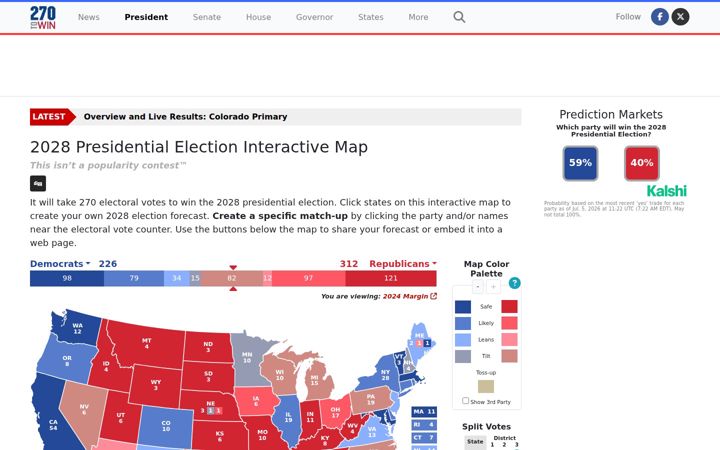Open the search magnifier icon
Screen dimensions: 720x450
tap(459, 17)
